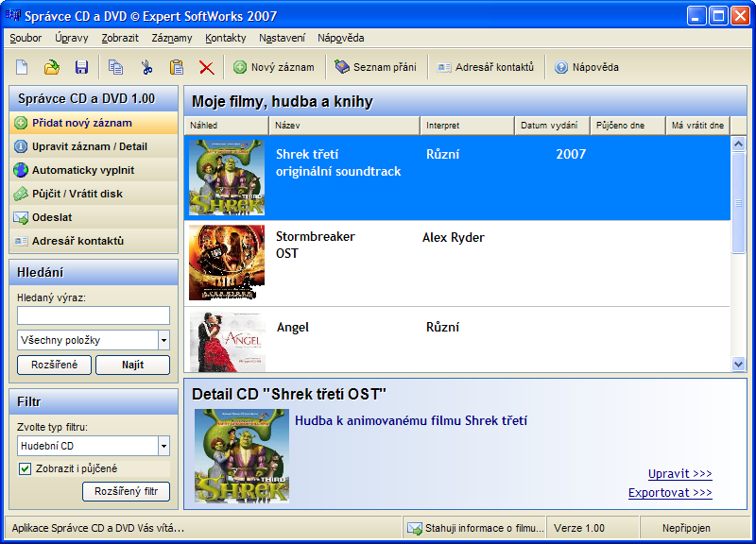Click Nový záznam toolbar button
This screenshot has height=544, width=756.
click(x=274, y=67)
